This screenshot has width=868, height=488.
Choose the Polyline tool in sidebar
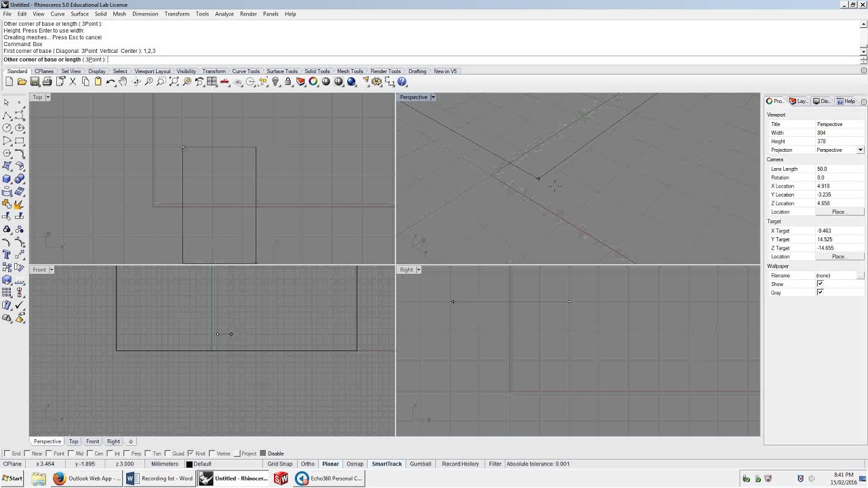[x=7, y=115]
